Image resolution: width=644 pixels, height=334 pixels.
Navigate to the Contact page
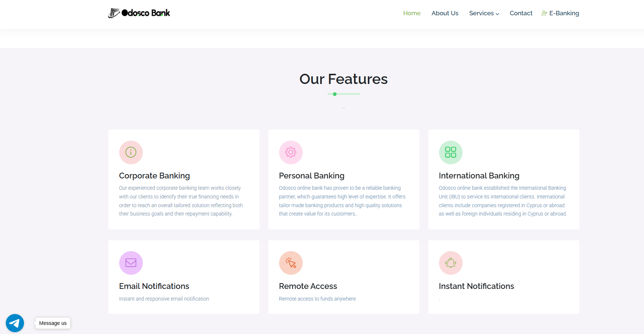(521, 13)
